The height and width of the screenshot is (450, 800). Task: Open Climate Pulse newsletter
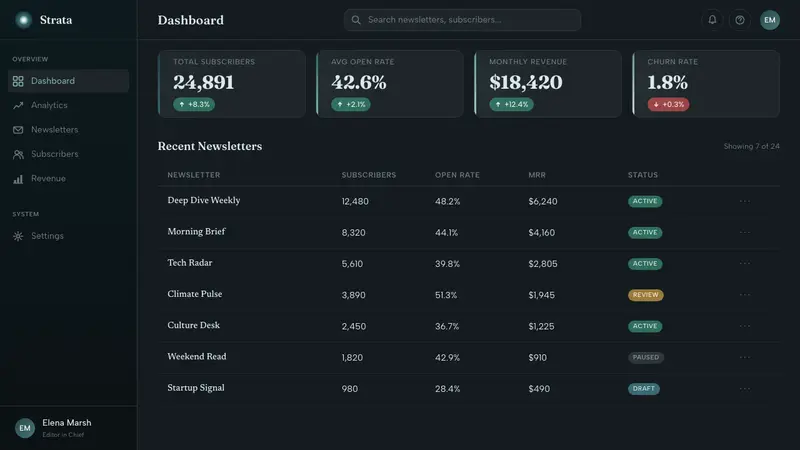(x=195, y=294)
